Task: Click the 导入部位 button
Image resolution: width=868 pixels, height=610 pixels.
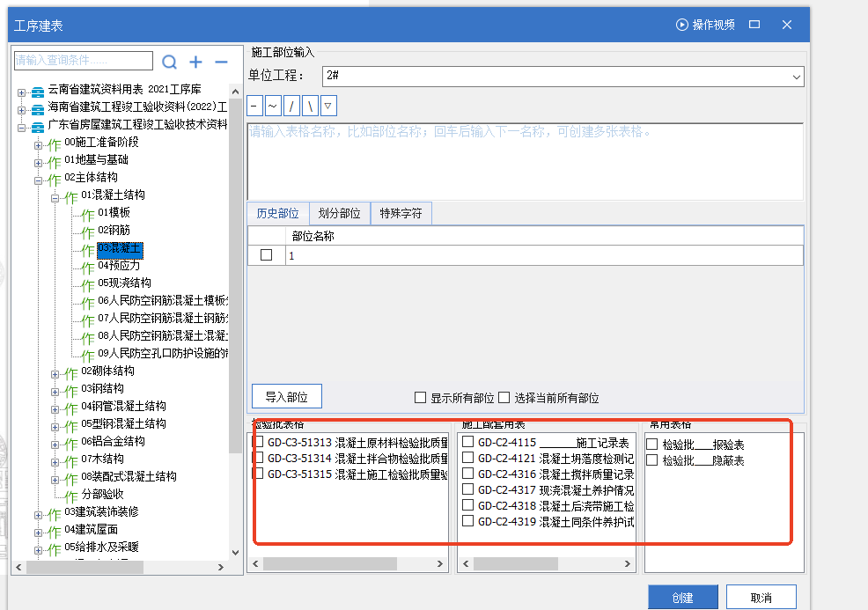Action: [x=286, y=397]
